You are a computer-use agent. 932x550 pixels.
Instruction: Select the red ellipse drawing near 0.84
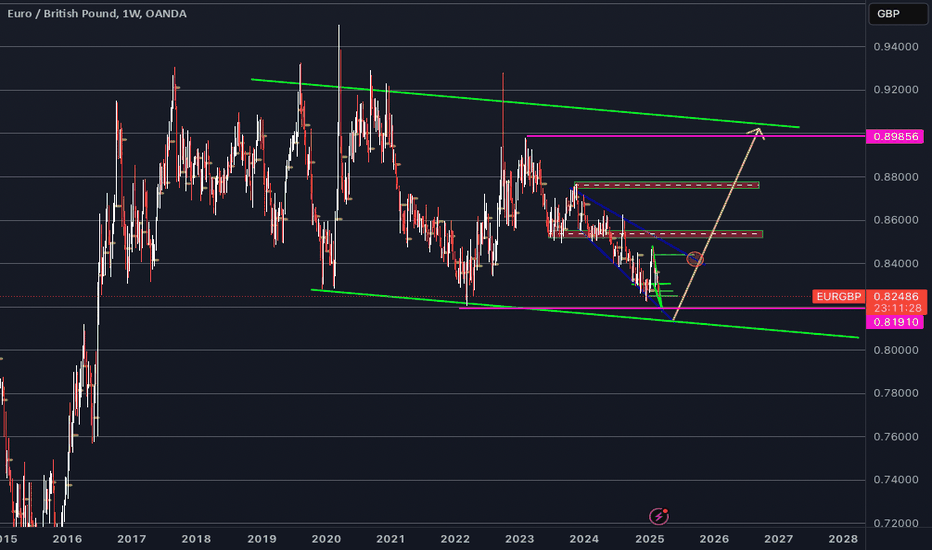[695, 259]
